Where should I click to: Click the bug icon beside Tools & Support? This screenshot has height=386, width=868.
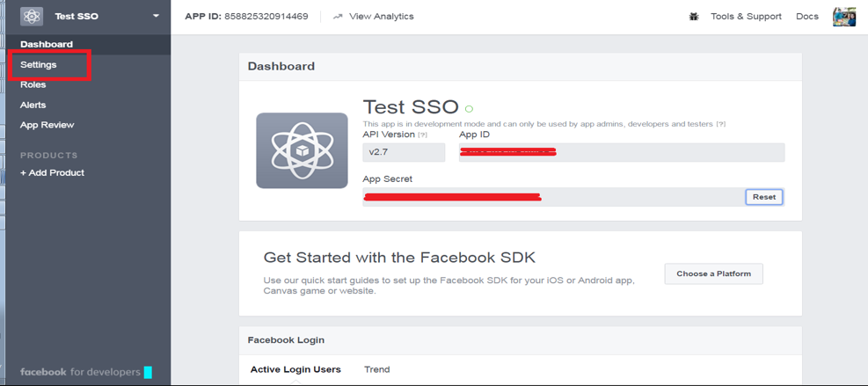pyautogui.click(x=694, y=17)
